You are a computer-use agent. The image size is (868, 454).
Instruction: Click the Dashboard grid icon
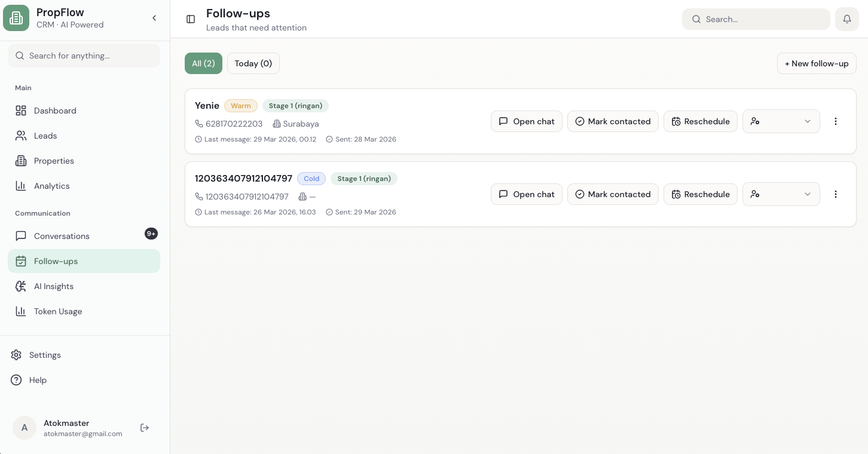21,111
